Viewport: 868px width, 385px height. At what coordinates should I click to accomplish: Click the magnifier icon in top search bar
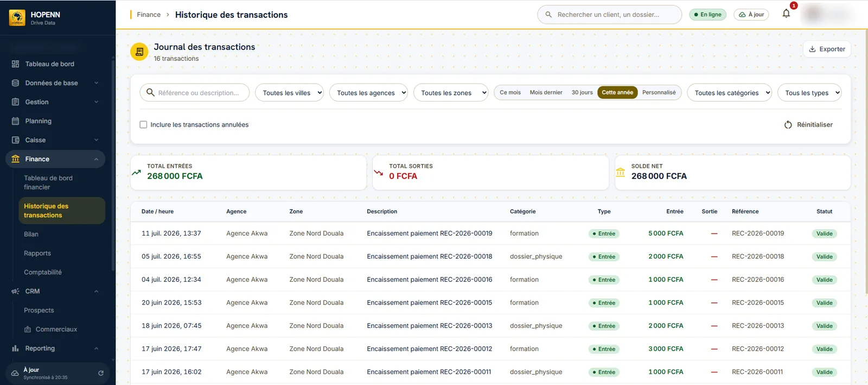[x=548, y=15]
